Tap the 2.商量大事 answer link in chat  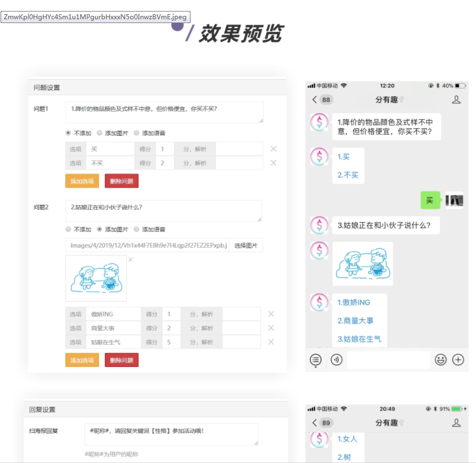tap(355, 321)
